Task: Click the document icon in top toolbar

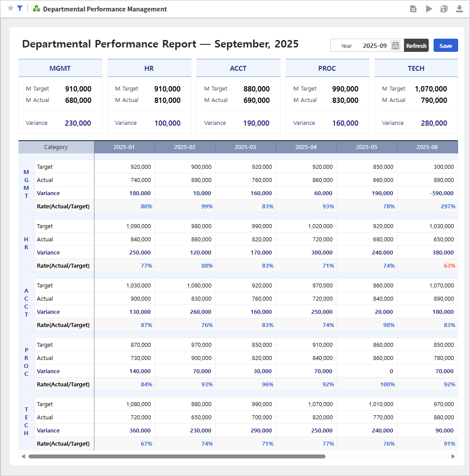Action: click(x=413, y=9)
